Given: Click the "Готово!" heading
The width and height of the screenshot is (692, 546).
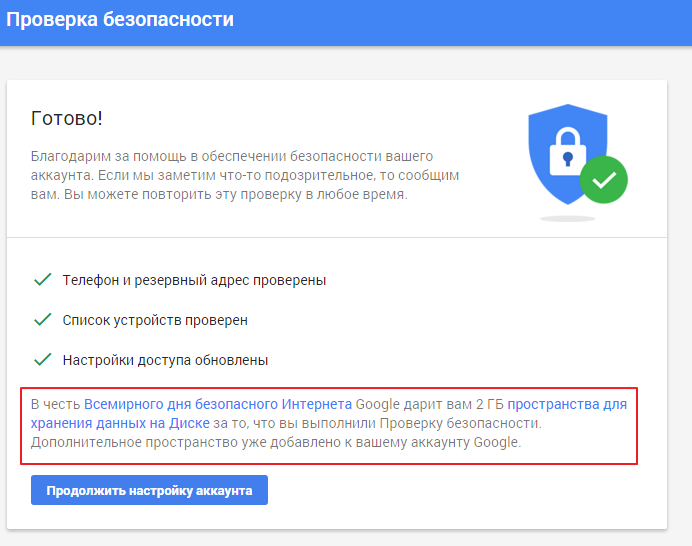Looking at the screenshot, I should pyautogui.click(x=67, y=118).
